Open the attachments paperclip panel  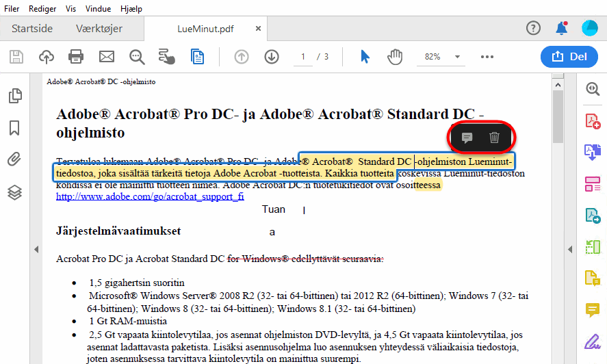click(x=14, y=159)
